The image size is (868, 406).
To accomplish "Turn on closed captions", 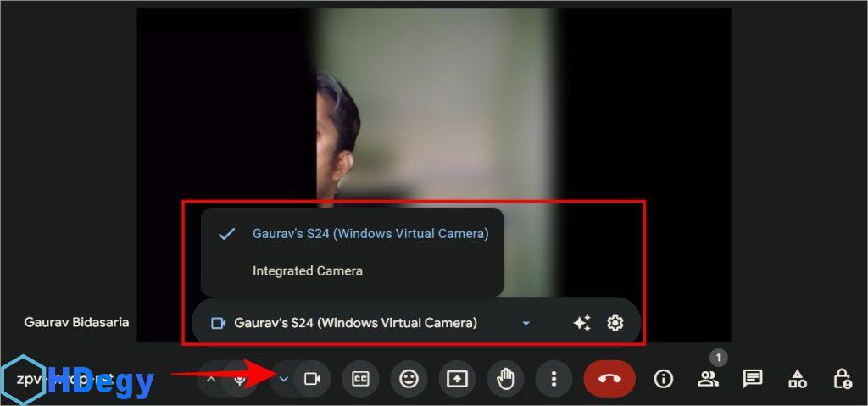I will 360,379.
